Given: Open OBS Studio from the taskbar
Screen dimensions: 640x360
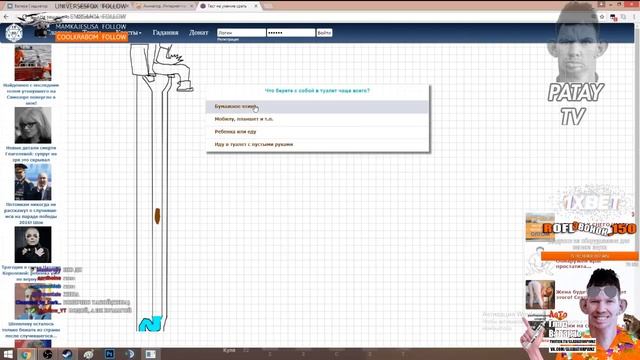Looking at the screenshot, I should point(47,354).
